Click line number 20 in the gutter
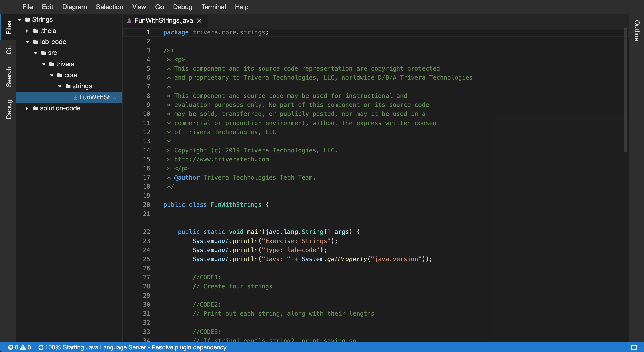This screenshot has width=644, height=352. (x=146, y=205)
